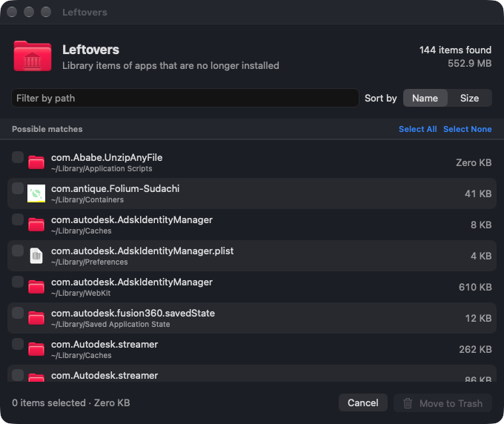
Task: Check the com.Ababe.UnzipAnyFile checkbox
Action: click(x=18, y=157)
